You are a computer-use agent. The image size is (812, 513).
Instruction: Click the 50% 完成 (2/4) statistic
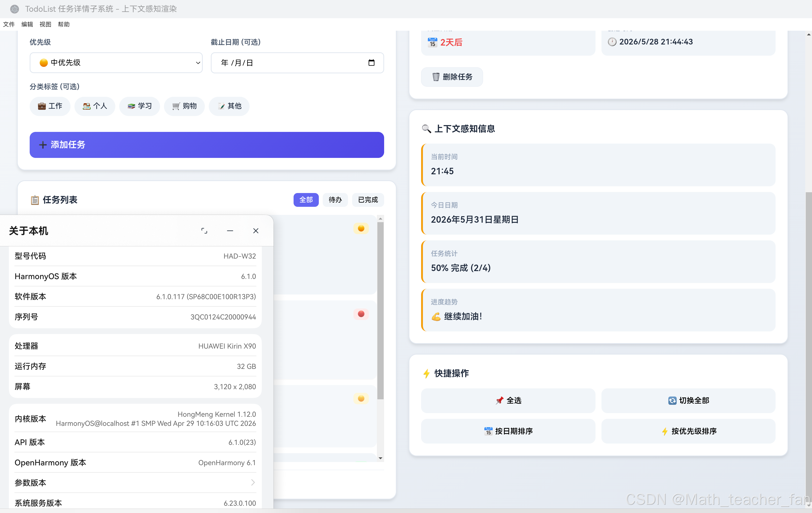pyautogui.click(x=461, y=268)
